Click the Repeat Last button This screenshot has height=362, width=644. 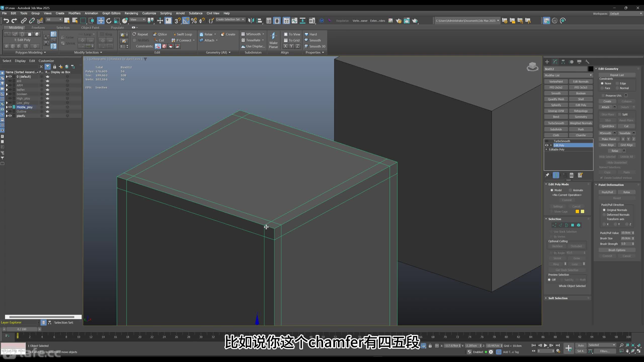pos(617,75)
